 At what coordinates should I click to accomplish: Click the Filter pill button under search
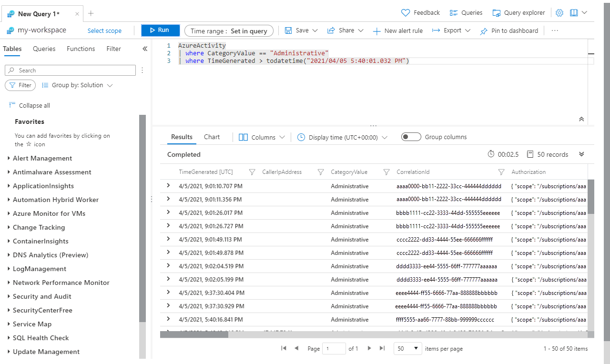click(20, 85)
